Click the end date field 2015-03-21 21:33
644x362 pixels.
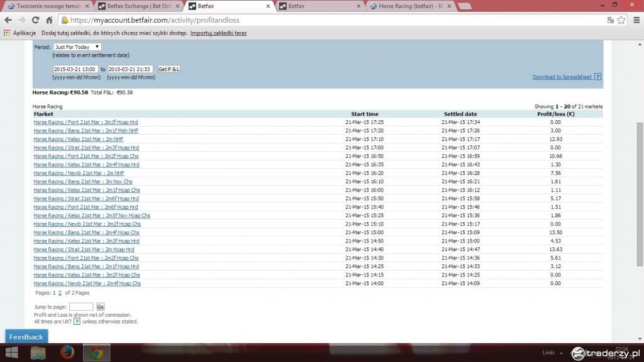click(x=130, y=69)
